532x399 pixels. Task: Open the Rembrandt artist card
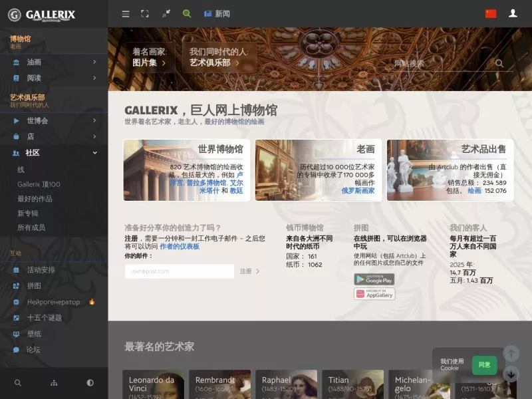pyautogui.click(x=220, y=384)
